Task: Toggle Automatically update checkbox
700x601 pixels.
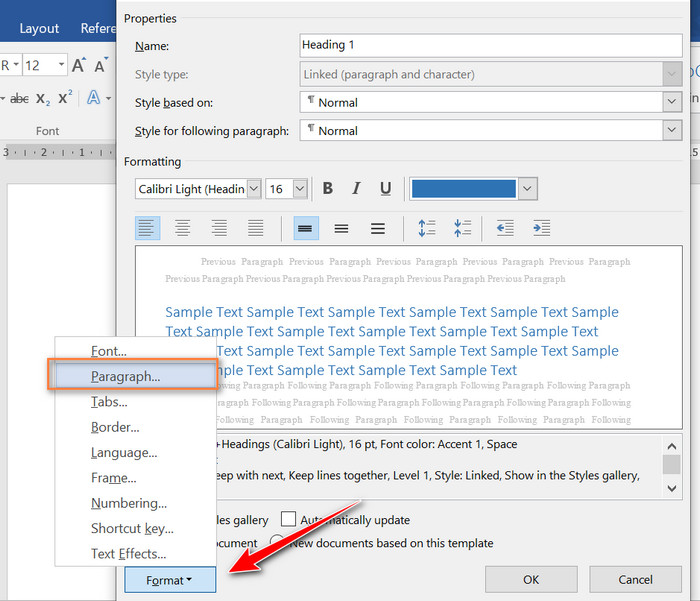Action: [x=288, y=519]
